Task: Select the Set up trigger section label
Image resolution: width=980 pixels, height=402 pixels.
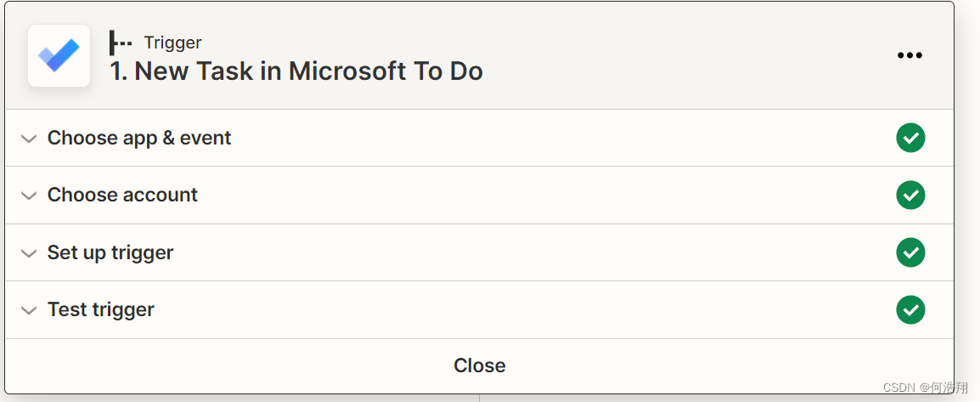Action: [x=110, y=252]
